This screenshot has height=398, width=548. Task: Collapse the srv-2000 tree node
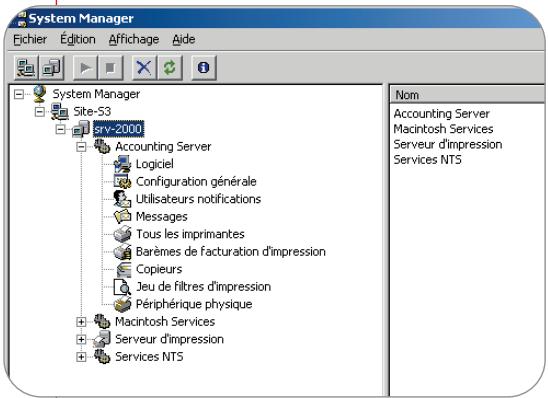(60, 129)
